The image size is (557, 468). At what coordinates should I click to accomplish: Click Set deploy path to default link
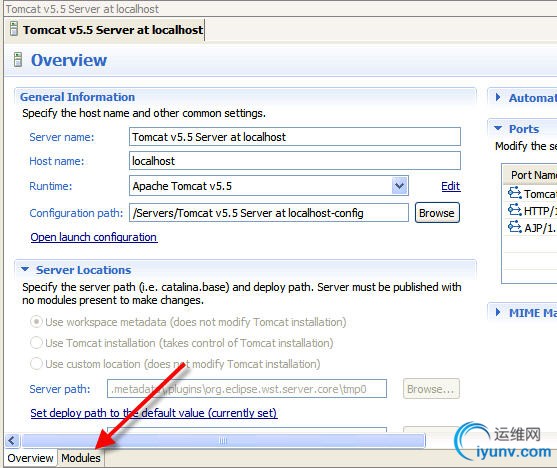click(154, 413)
